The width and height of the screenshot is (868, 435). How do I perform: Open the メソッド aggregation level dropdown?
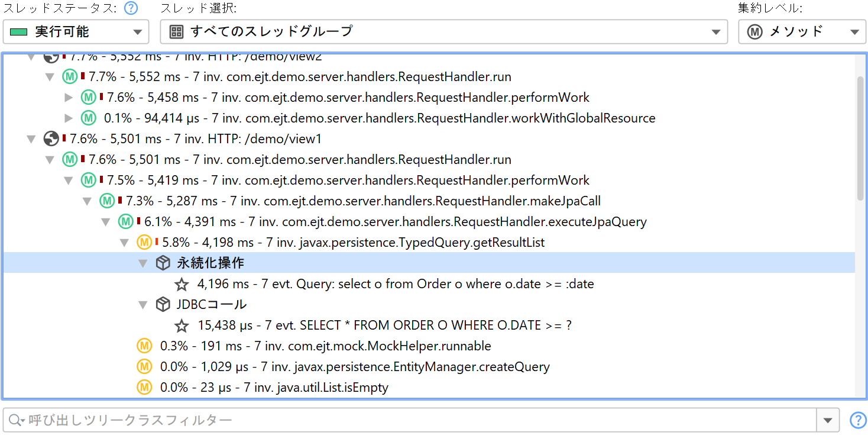point(801,32)
